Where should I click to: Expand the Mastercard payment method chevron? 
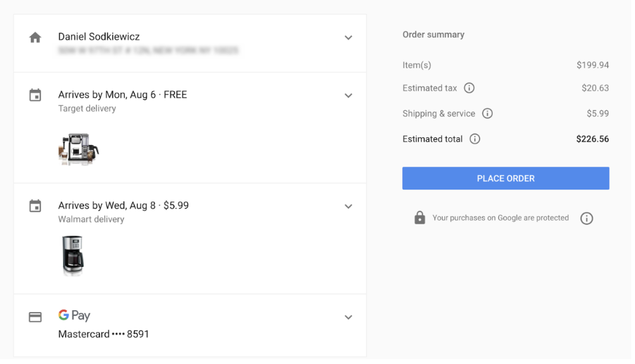[348, 317]
